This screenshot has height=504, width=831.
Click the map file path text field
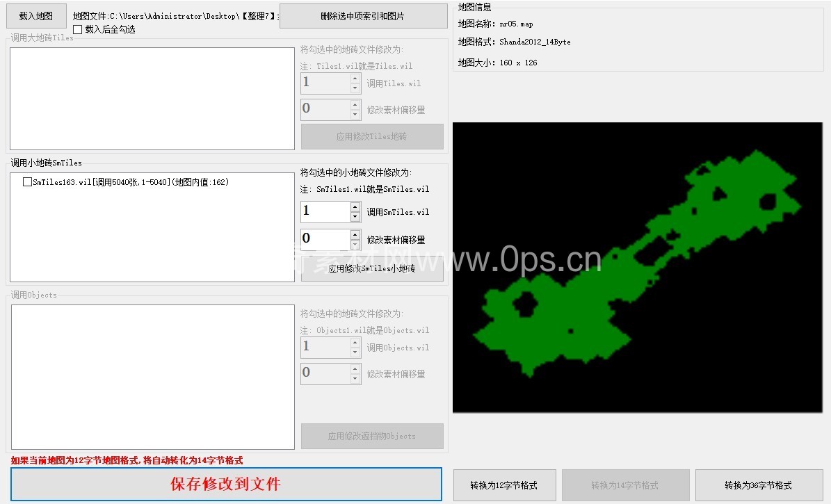[175, 15]
